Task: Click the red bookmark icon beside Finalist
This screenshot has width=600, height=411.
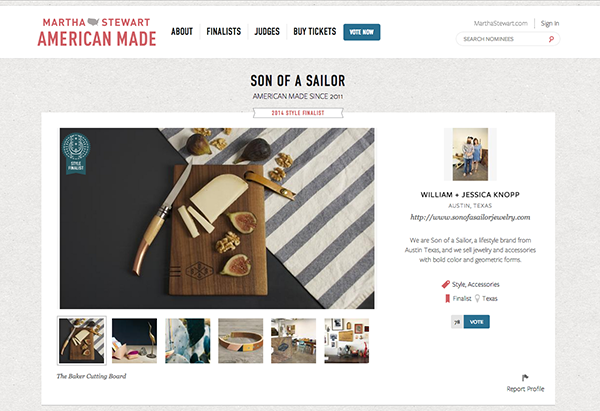Action: [447, 298]
